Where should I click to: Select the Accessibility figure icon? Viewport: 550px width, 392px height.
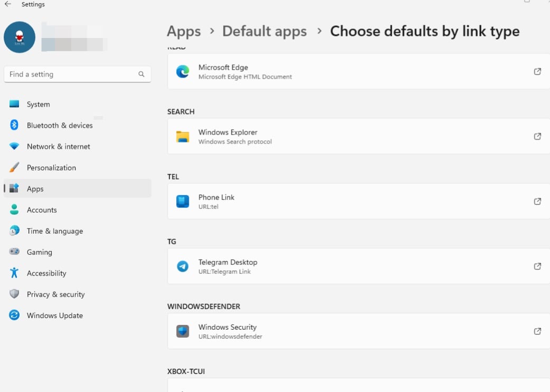pos(14,273)
